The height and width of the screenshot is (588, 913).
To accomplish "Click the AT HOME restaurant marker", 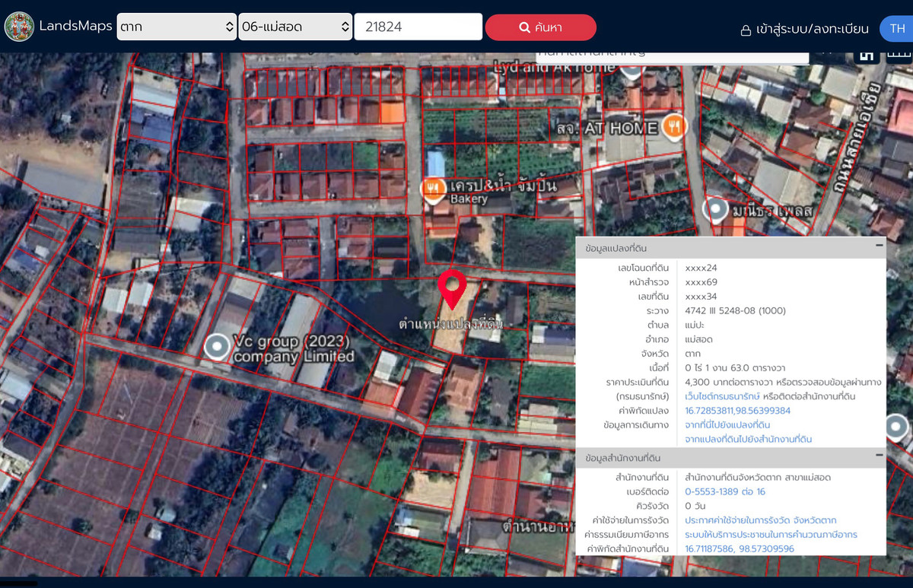I will (672, 126).
